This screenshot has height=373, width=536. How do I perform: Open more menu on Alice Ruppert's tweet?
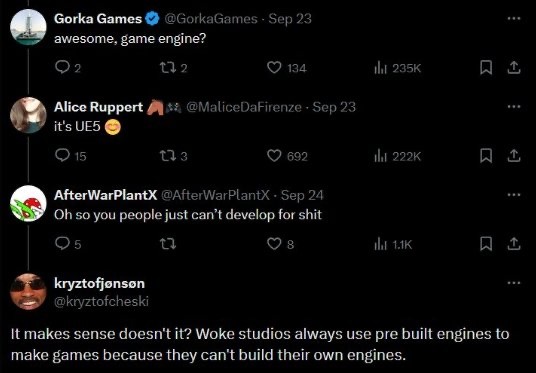point(514,107)
